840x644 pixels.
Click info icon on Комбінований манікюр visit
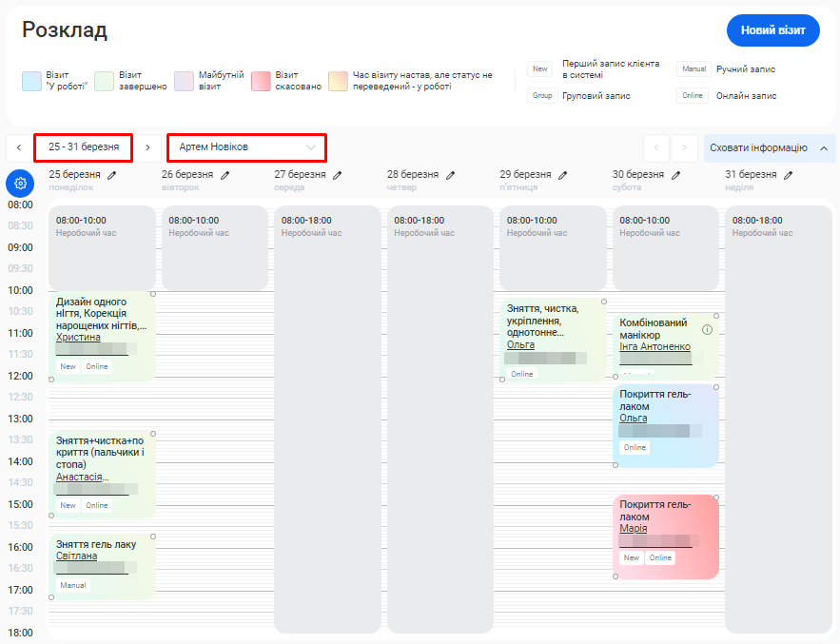(x=707, y=329)
